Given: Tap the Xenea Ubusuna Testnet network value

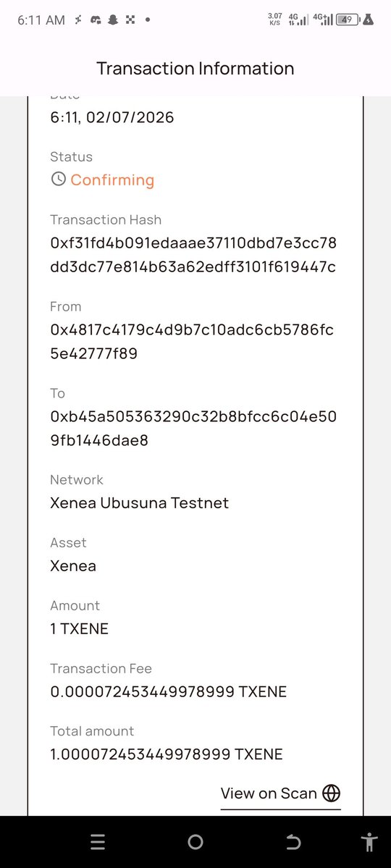Looking at the screenshot, I should click(140, 503).
